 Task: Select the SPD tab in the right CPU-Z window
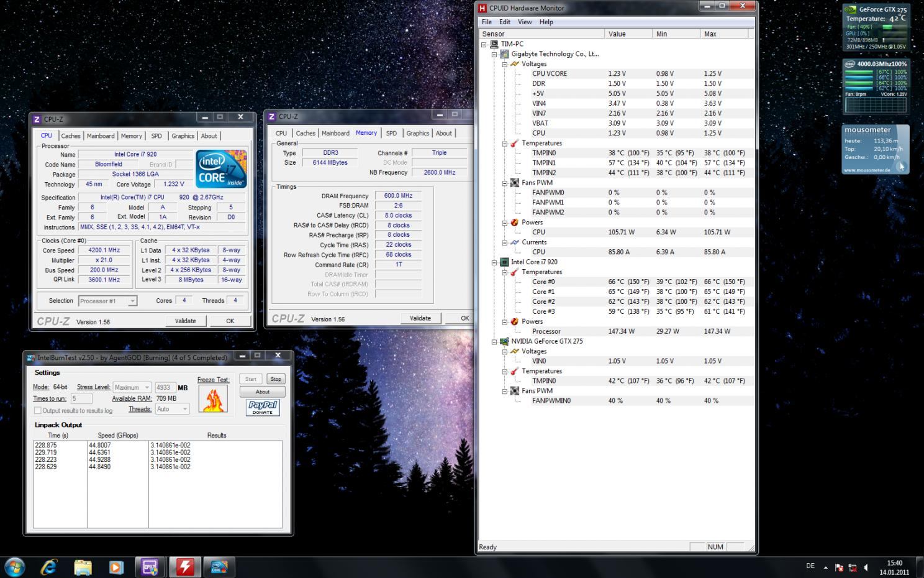(x=391, y=134)
